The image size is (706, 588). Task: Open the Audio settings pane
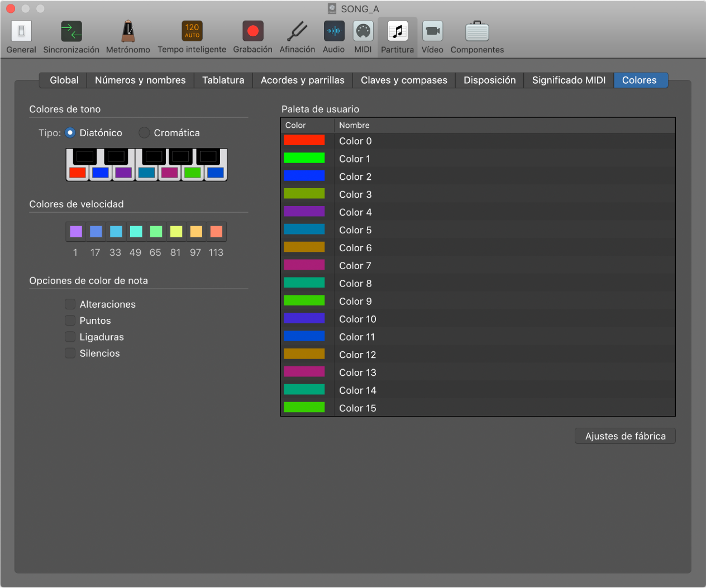pyautogui.click(x=334, y=37)
